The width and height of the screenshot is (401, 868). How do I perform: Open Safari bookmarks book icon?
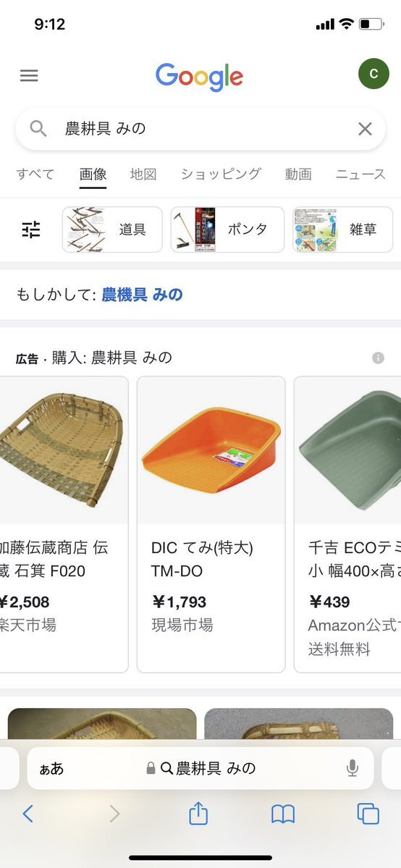(x=282, y=814)
